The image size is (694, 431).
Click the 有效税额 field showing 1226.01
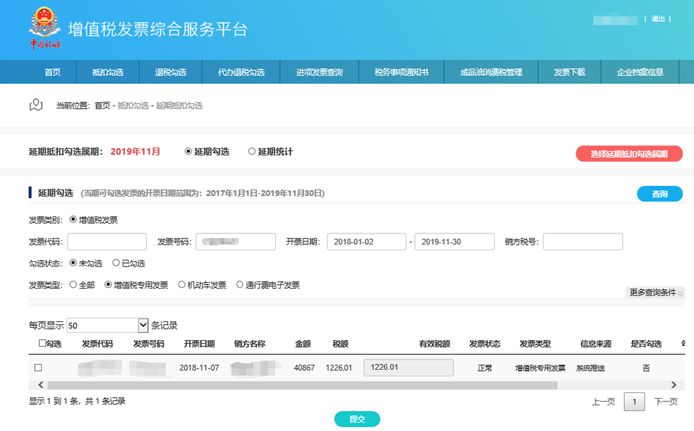[x=408, y=367]
